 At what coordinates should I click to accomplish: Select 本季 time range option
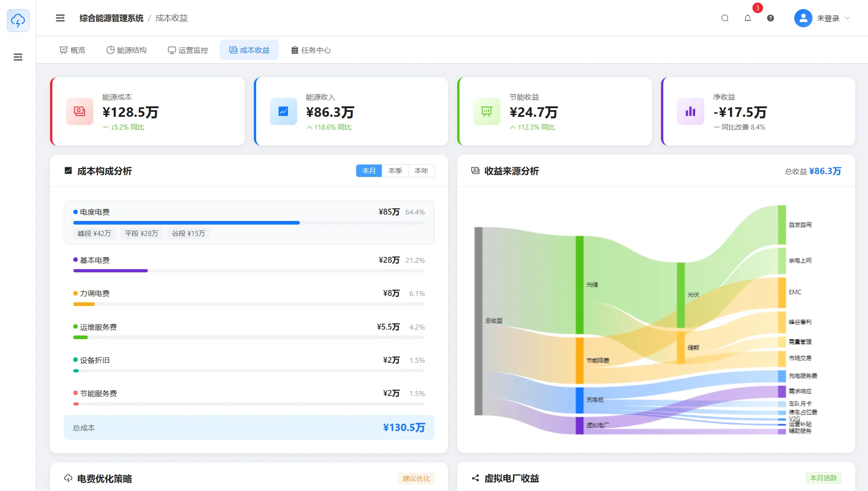[395, 170]
